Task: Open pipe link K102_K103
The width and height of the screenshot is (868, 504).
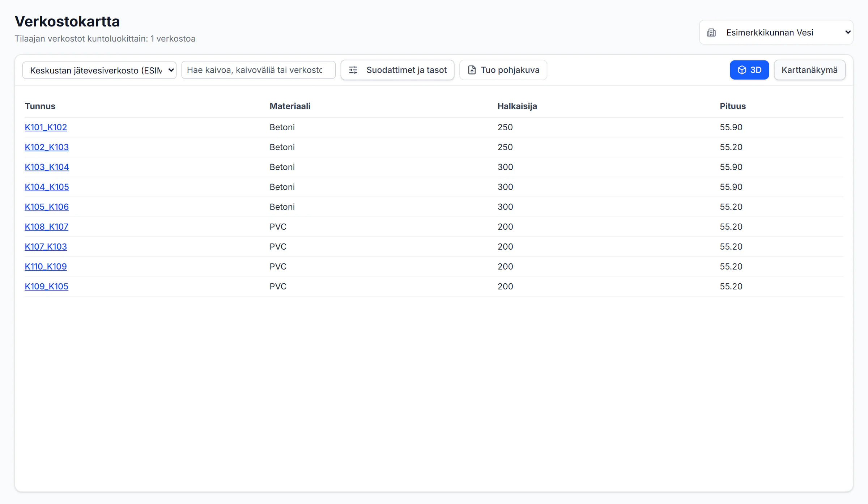Action: click(x=47, y=147)
